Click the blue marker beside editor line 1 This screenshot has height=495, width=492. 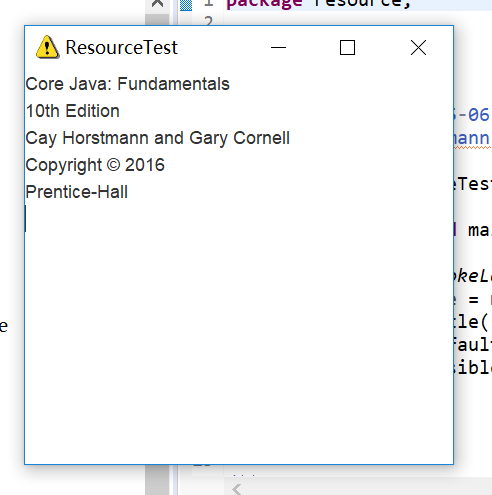point(186,5)
